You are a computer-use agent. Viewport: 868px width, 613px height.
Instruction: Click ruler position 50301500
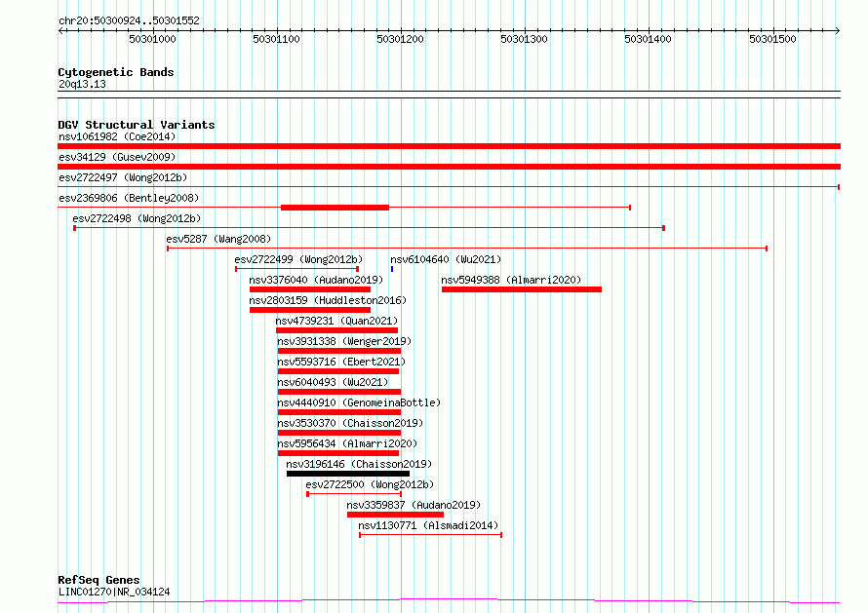click(772, 39)
